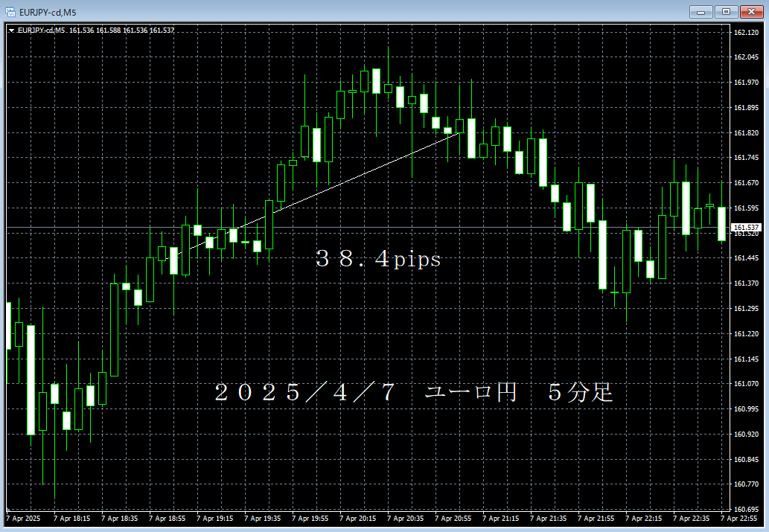Click the 161.895 price scale label
The image size is (769, 532).
[x=746, y=107]
